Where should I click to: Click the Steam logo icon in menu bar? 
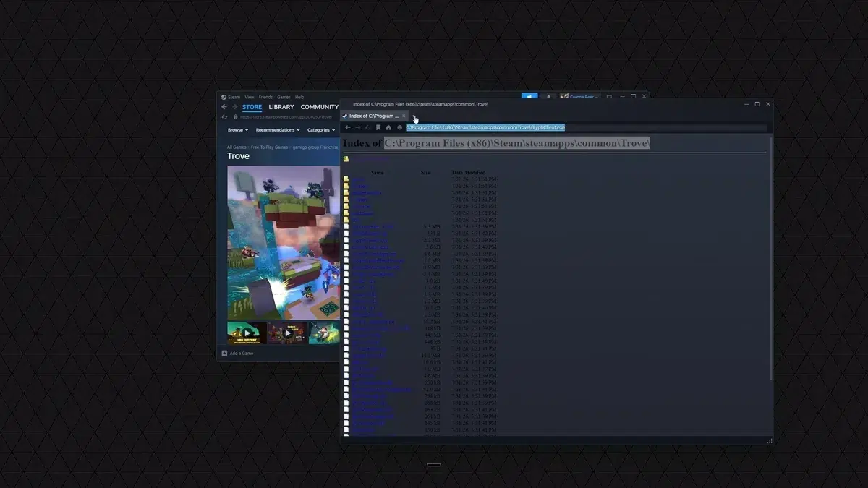pyautogui.click(x=224, y=97)
